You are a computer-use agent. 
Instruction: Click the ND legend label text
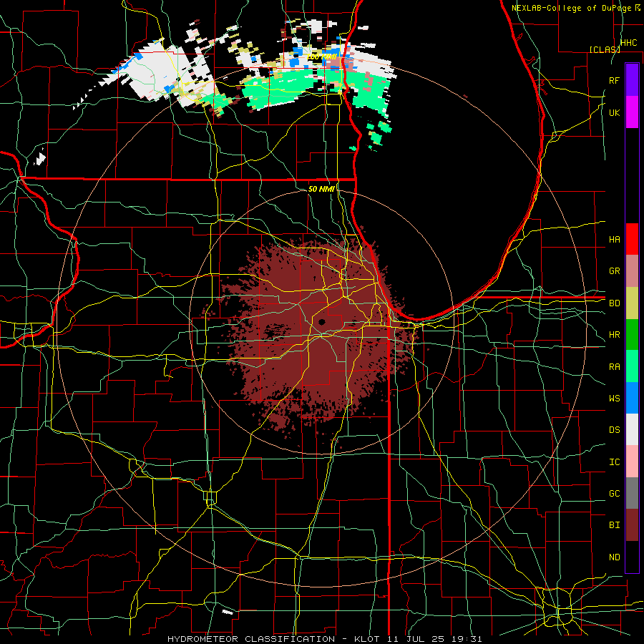pyautogui.click(x=614, y=557)
